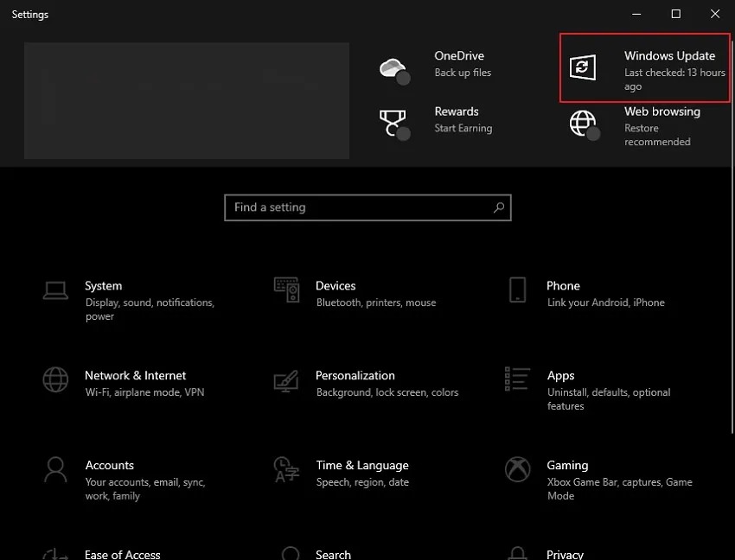Screen dimensions: 735x560
Task: Click 'Background, lock screen, colors' description
Action: 387,392
